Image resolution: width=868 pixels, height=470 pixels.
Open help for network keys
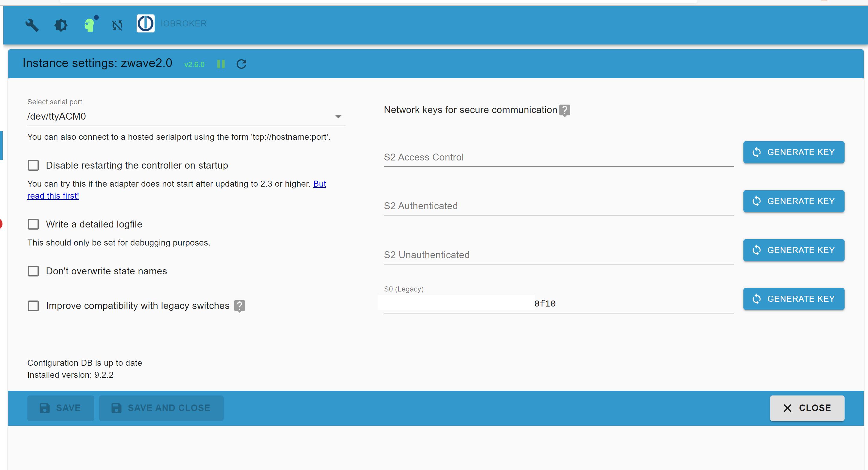click(564, 110)
